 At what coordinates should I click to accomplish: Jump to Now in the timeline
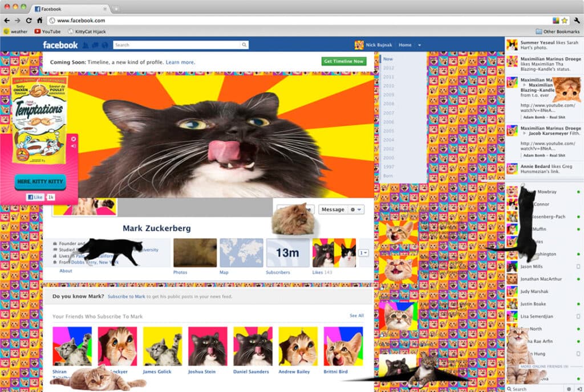tap(388, 59)
